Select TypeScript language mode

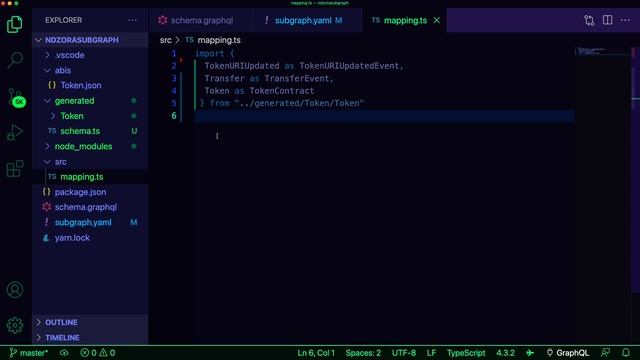click(x=466, y=353)
